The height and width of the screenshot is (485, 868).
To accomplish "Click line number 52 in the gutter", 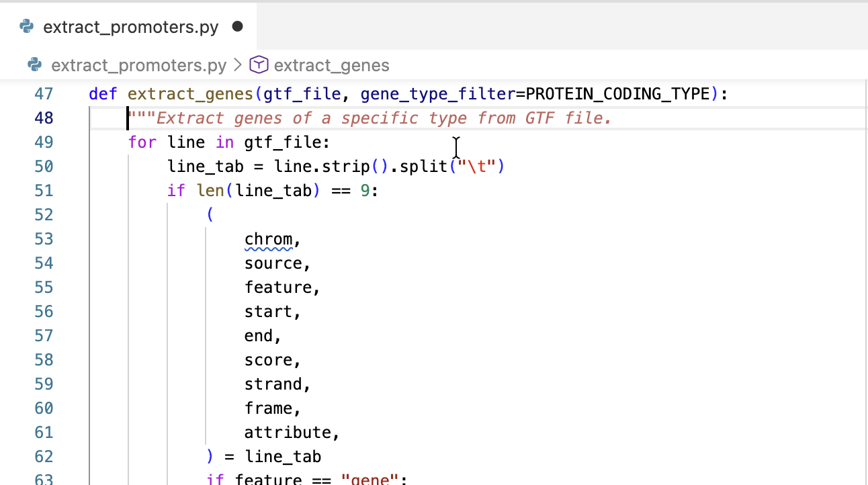I will point(43,215).
